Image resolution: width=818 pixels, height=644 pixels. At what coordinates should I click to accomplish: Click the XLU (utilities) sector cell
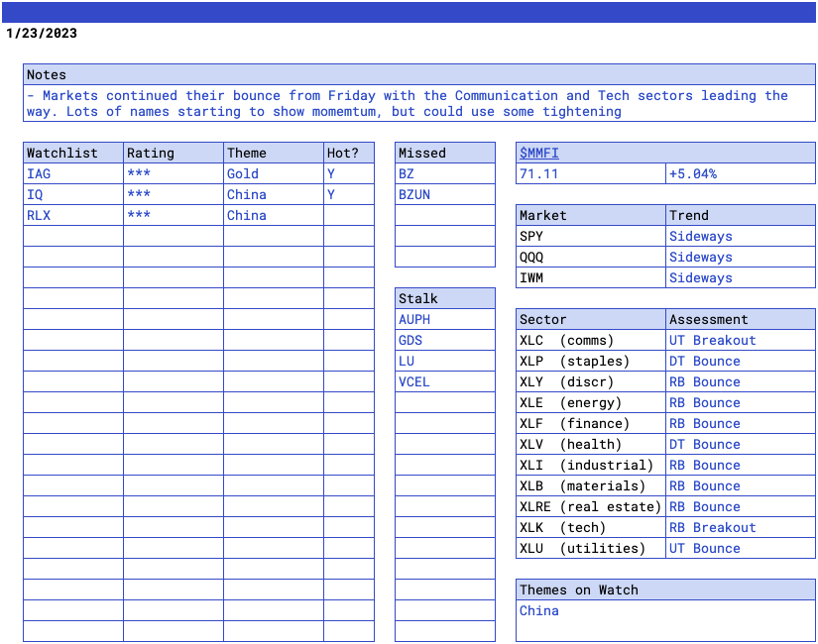click(x=591, y=549)
